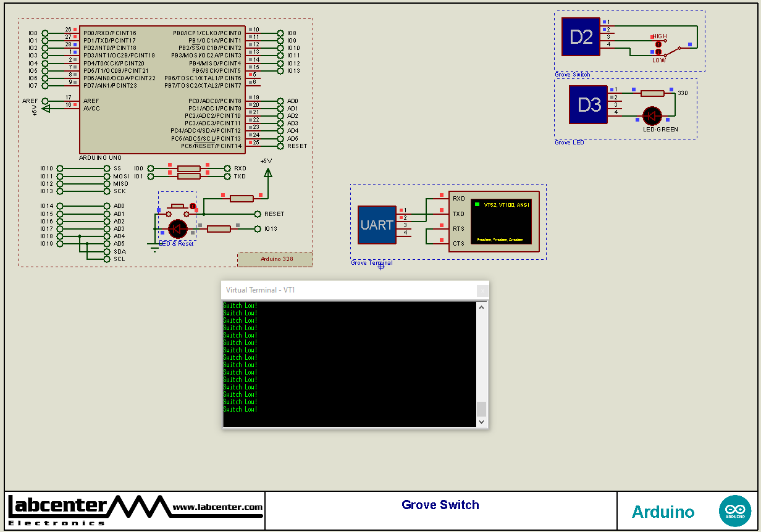Close the Virtual Terminal window
The height and width of the screenshot is (532, 761).
482,290
